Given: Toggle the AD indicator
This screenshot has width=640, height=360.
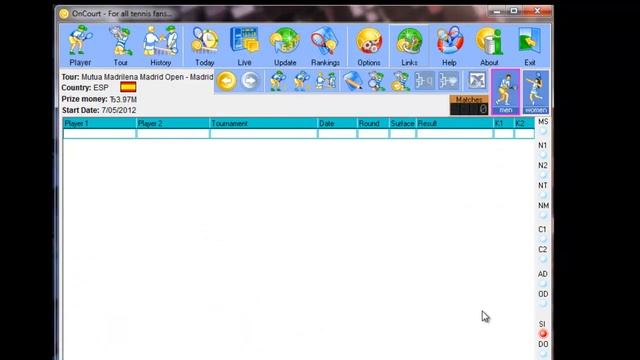Looking at the screenshot, I should 543,283.
